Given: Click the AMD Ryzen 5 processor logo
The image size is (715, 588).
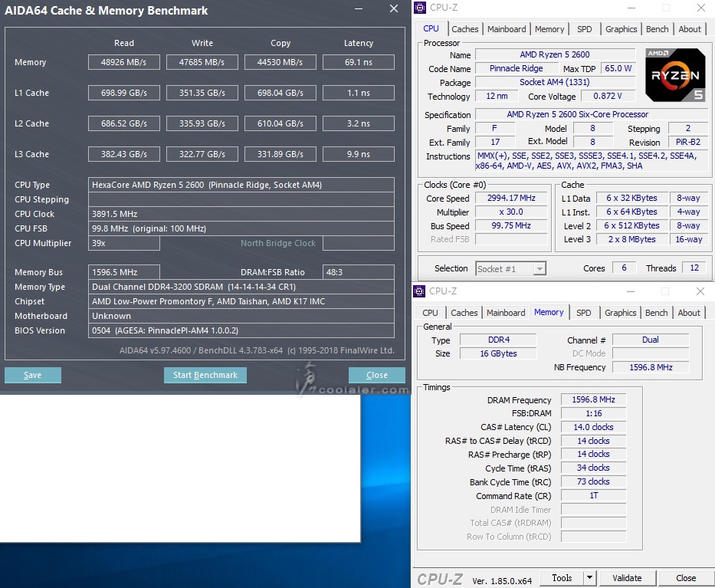Looking at the screenshot, I should (675, 75).
